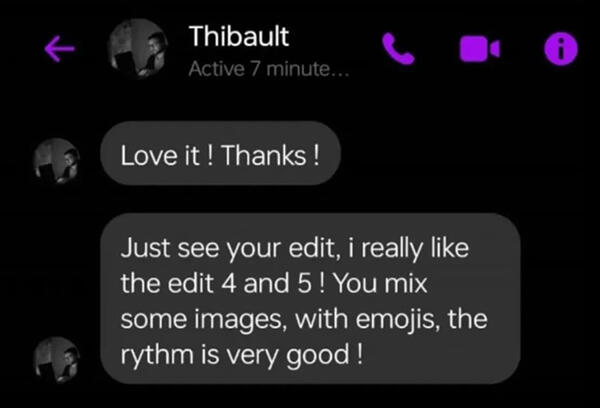
Task: Click the word 'emojis' in the second message
Action: coord(398,320)
